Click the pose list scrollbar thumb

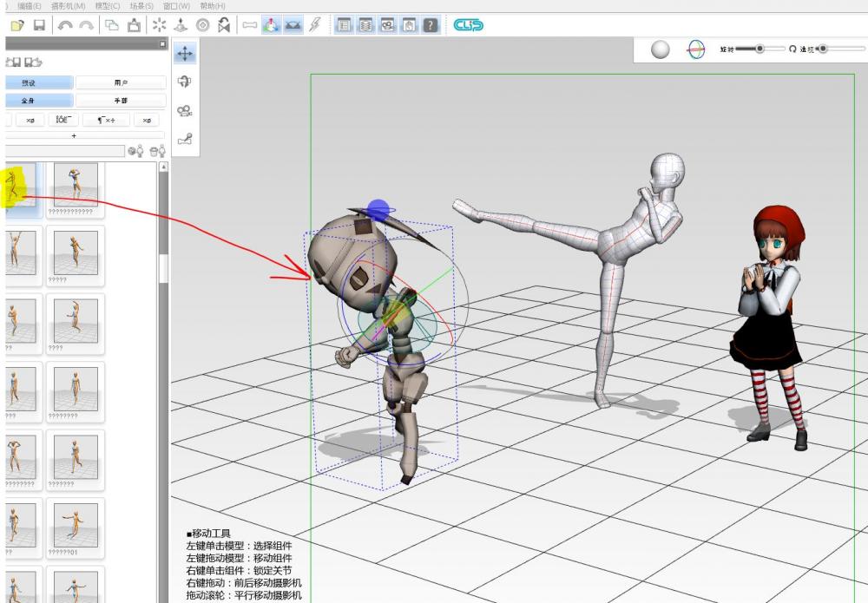point(163,269)
